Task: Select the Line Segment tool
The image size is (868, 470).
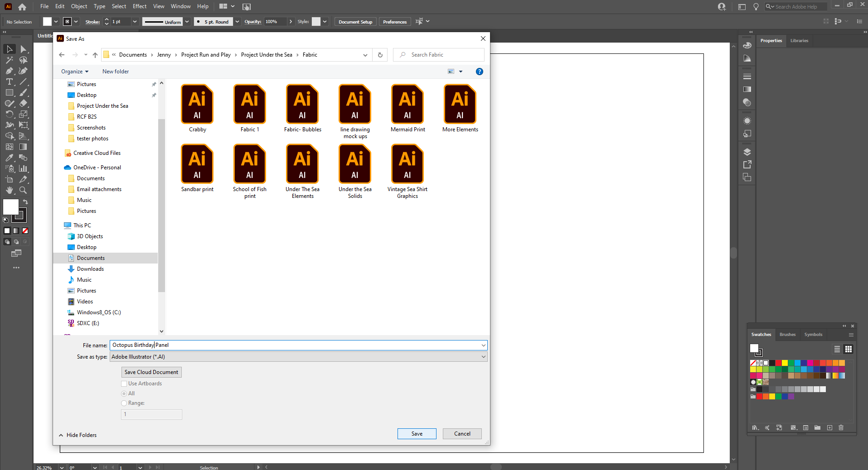Action: pos(24,82)
